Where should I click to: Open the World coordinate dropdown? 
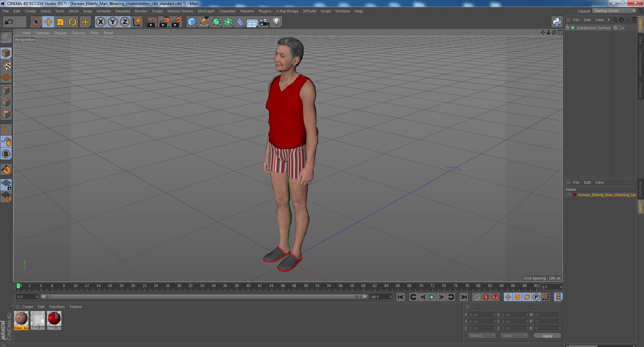482,336
